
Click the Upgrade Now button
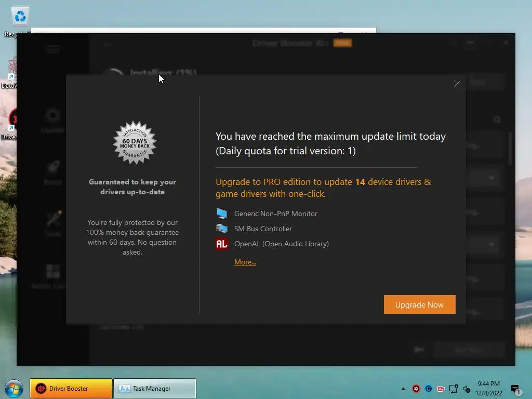(419, 304)
